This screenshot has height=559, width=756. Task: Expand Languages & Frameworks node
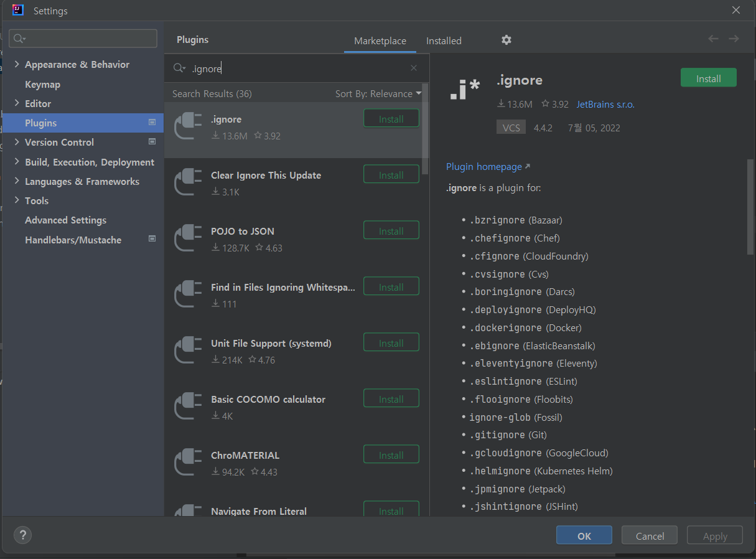tap(17, 181)
